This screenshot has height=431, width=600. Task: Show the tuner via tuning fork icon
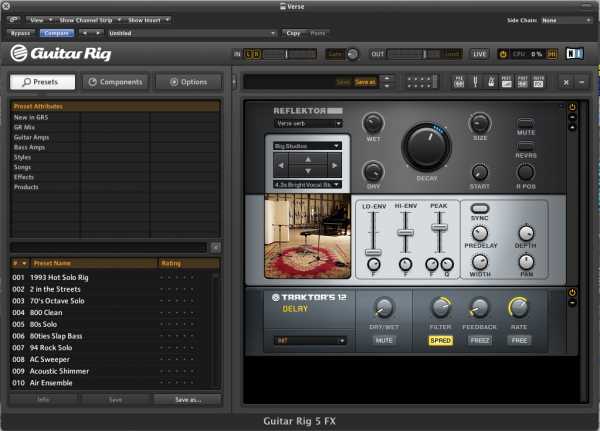(475, 82)
